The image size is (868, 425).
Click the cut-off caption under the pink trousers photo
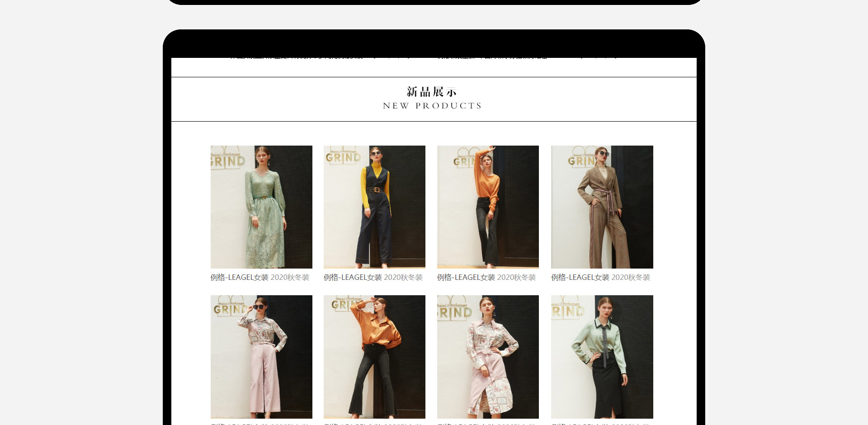point(260,424)
